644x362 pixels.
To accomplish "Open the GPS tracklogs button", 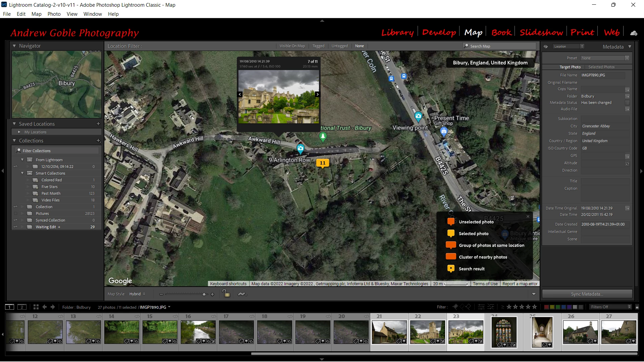I will 242,294.
